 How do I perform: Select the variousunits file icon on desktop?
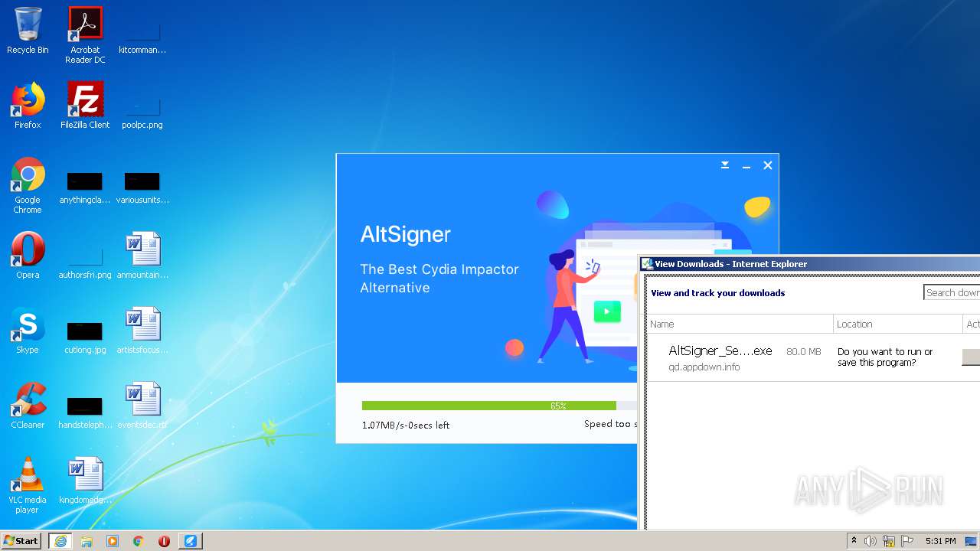(142, 185)
